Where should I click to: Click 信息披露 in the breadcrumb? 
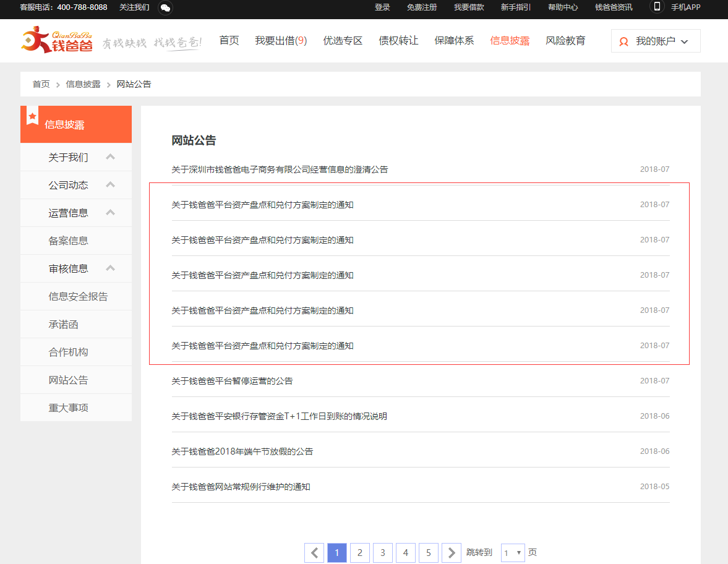tap(83, 84)
